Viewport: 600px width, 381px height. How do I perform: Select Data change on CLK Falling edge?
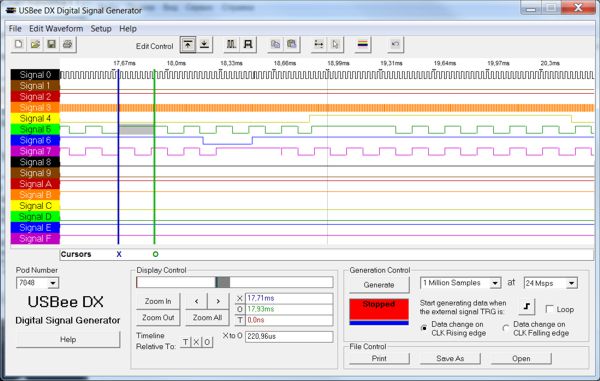click(506, 328)
